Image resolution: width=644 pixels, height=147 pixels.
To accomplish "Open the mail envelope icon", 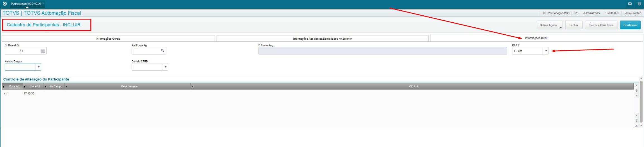I will 630,4.
